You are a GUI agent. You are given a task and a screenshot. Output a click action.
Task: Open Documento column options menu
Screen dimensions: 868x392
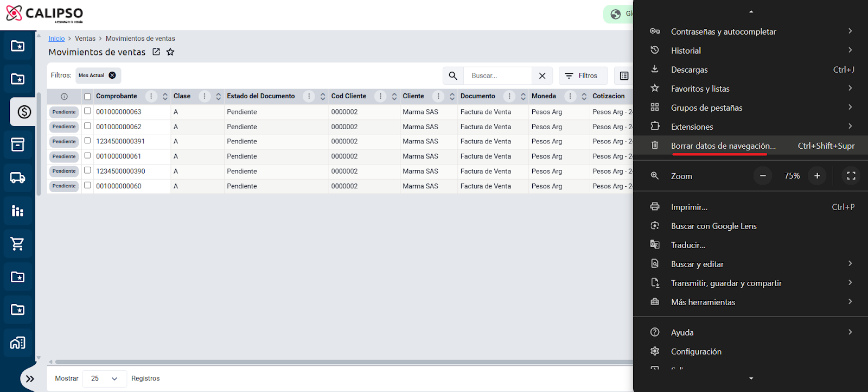click(509, 96)
